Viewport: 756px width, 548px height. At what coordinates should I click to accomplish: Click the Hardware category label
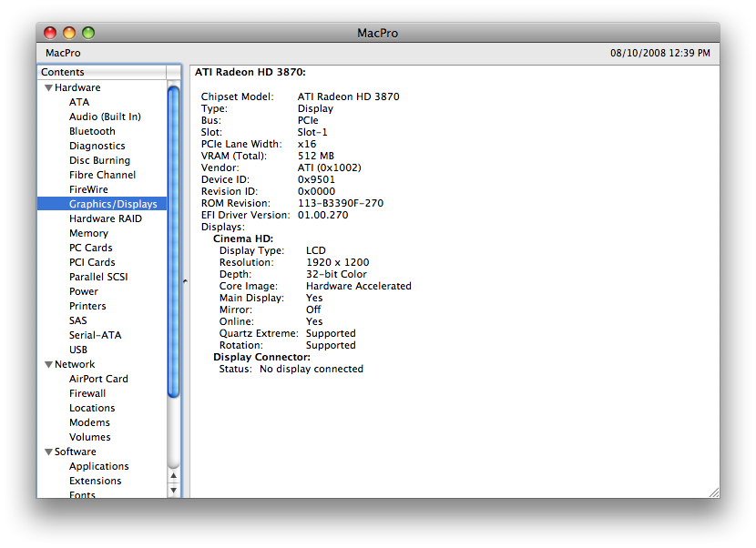pyautogui.click(x=77, y=87)
